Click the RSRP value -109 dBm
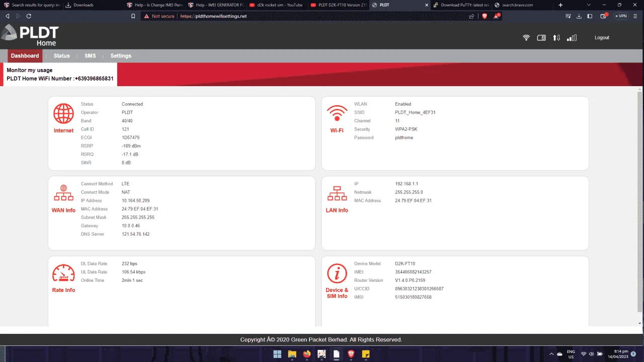Image resolution: width=644 pixels, height=362 pixels. pyautogui.click(x=132, y=146)
